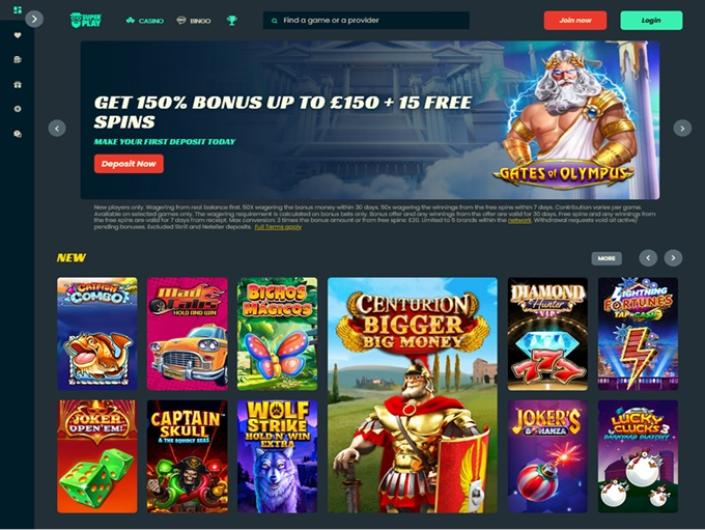
Task: Open the chat support sidebar icon
Action: coord(18,134)
